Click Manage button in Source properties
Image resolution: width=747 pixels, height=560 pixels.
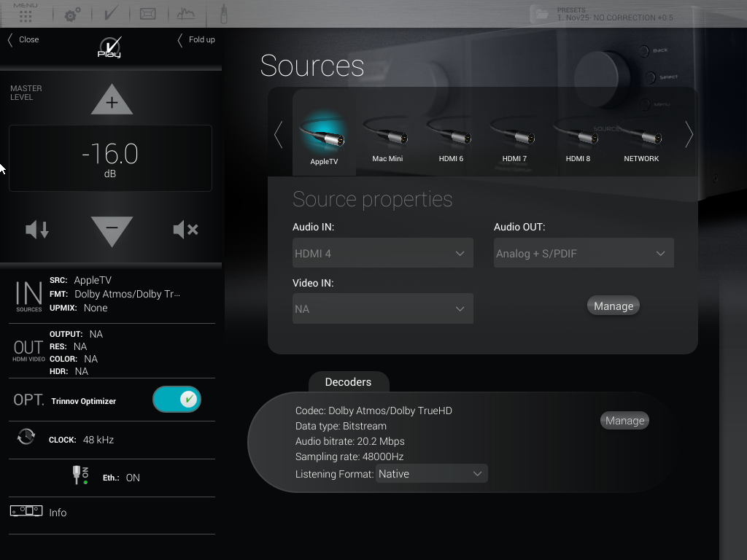[x=613, y=306]
